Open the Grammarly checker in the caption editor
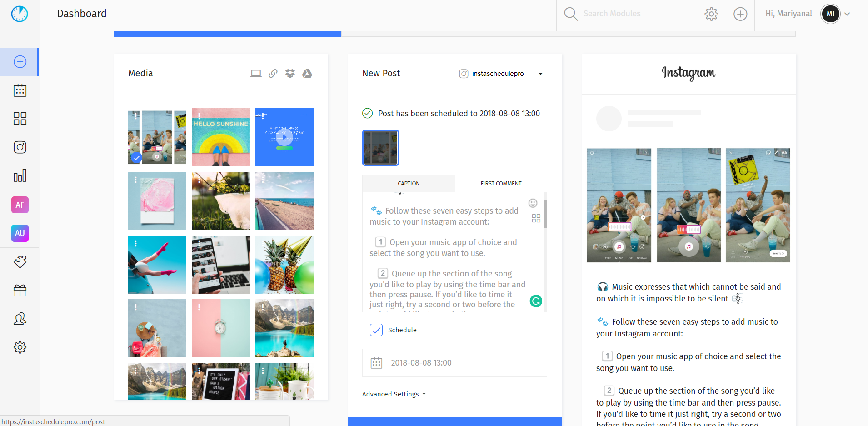Screen dimensions: 868x426 coord(536,301)
